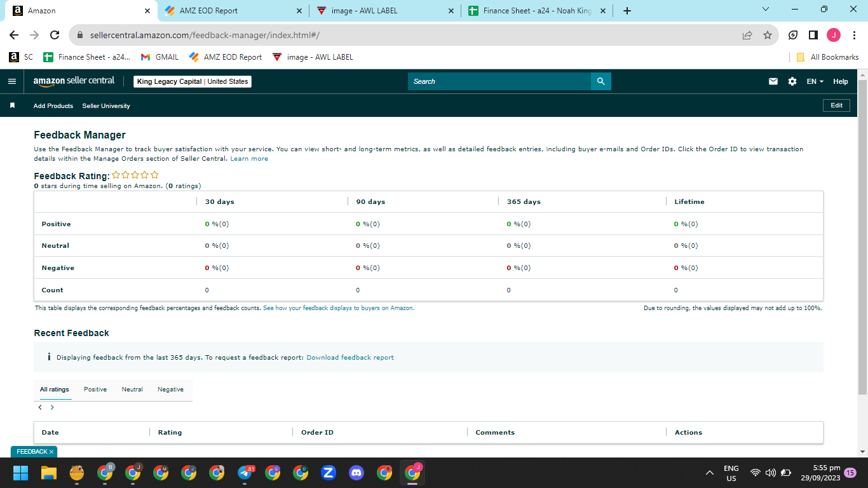Click the Wi-Fi icon in the system tray
This screenshot has width=868, height=488.
(756, 473)
